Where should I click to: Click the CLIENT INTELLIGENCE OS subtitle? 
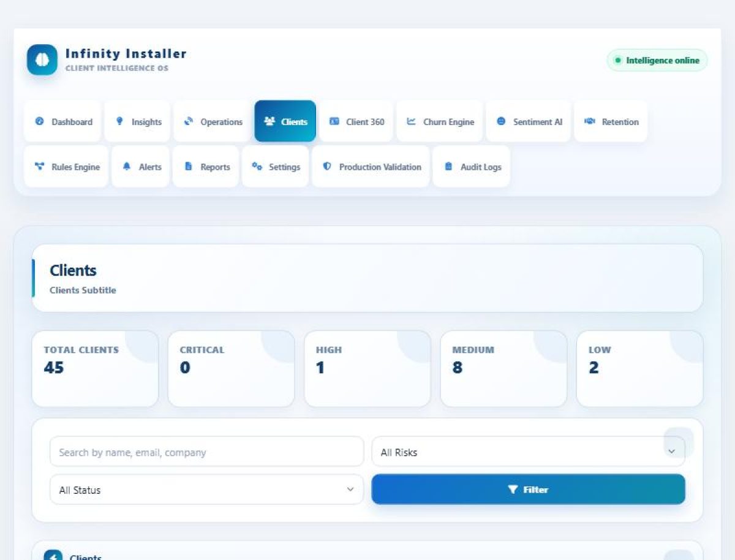(117, 68)
